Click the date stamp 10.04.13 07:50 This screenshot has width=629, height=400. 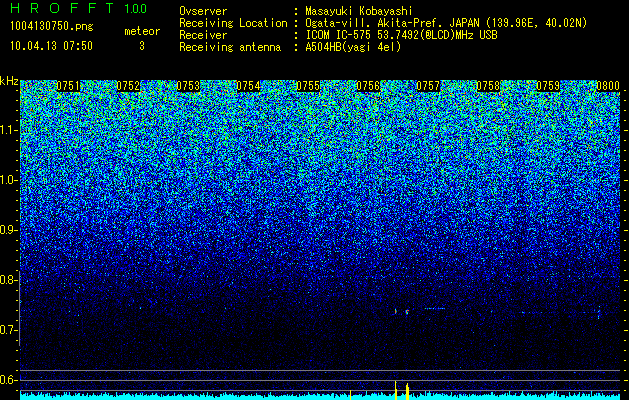point(51,46)
